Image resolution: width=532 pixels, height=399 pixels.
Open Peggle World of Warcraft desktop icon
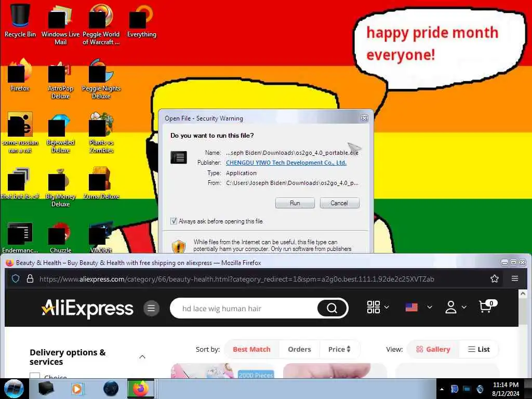click(101, 24)
